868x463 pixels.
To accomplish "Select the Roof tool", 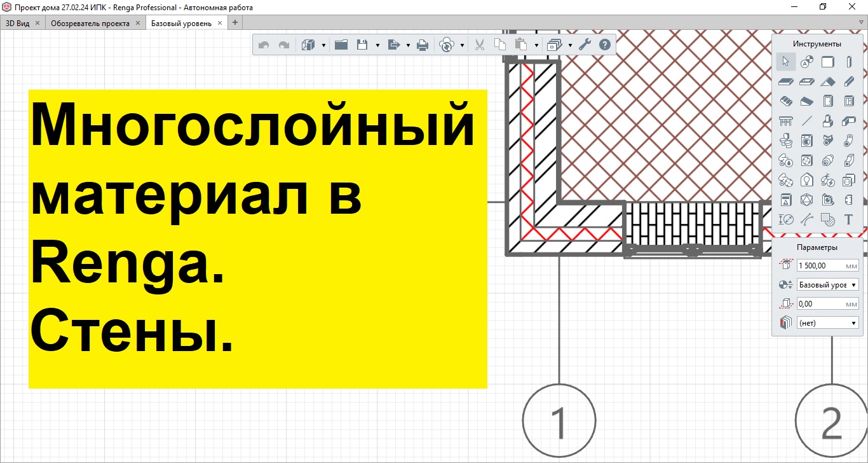I will click(827, 81).
